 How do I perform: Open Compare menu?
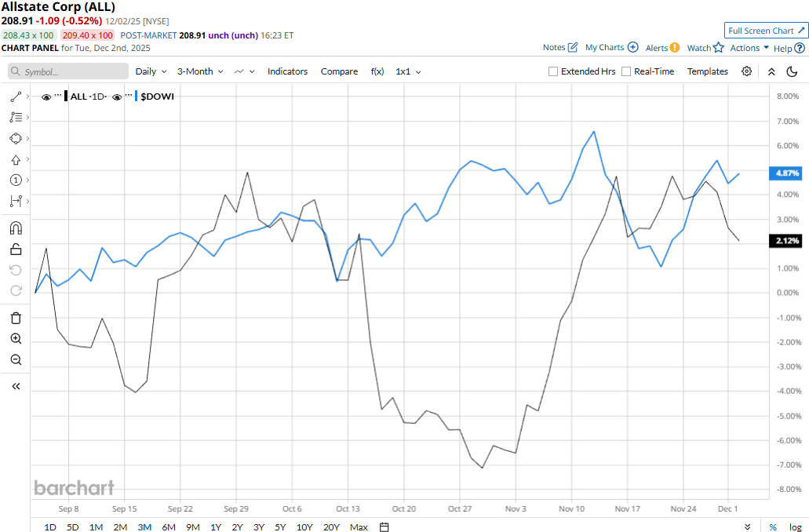point(339,71)
